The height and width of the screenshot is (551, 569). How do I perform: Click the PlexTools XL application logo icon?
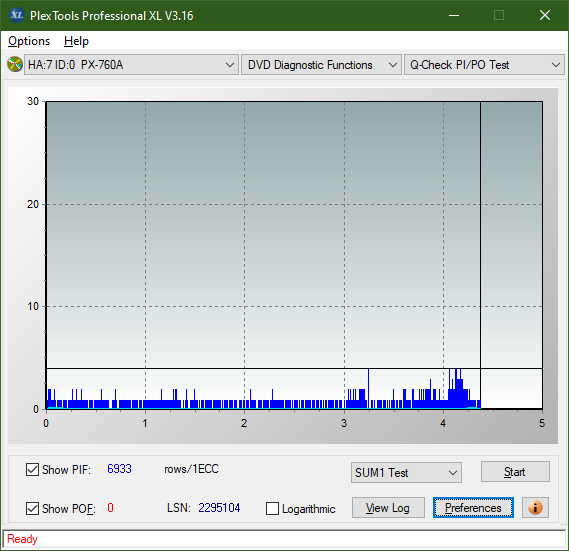16,15
